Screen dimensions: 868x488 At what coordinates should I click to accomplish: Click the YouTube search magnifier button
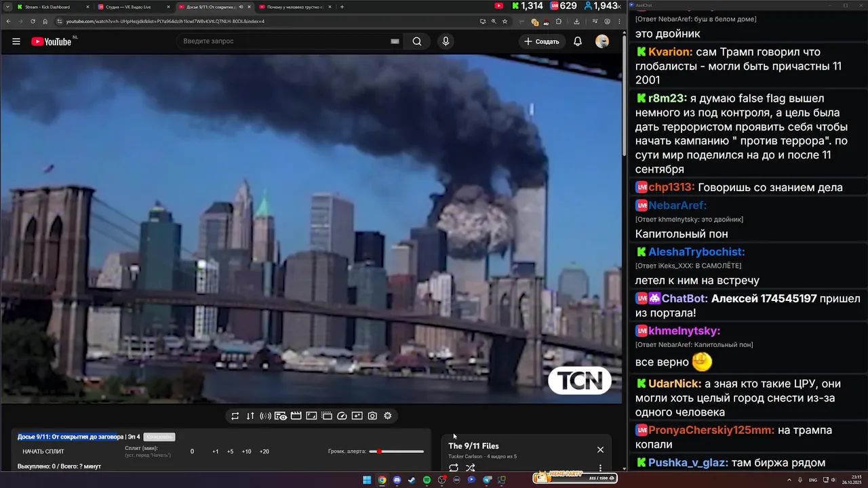tap(417, 41)
